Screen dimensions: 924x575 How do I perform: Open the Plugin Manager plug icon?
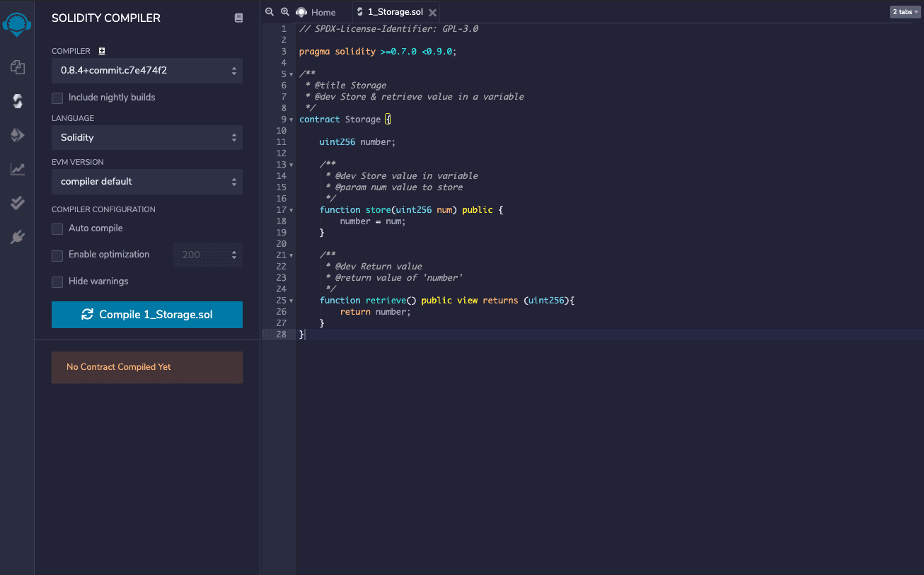pyautogui.click(x=18, y=237)
